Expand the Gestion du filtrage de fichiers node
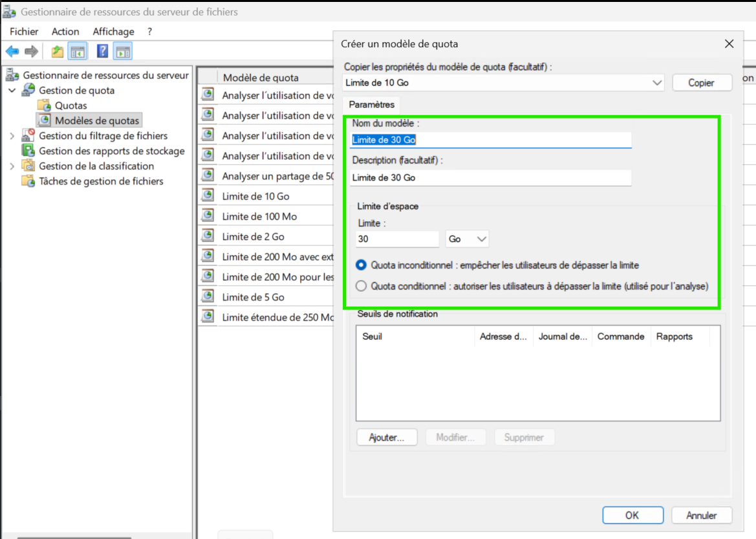Image resolution: width=756 pixels, height=539 pixels. point(12,136)
